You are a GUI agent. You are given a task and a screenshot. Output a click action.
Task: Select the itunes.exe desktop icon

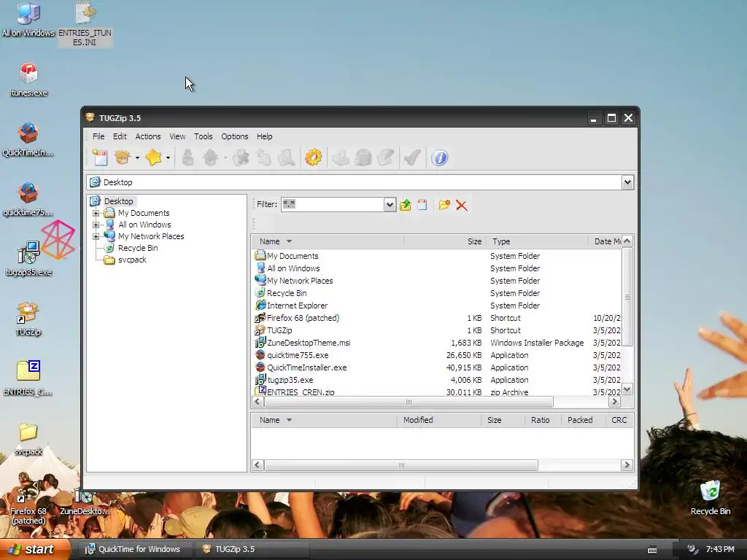(x=28, y=79)
